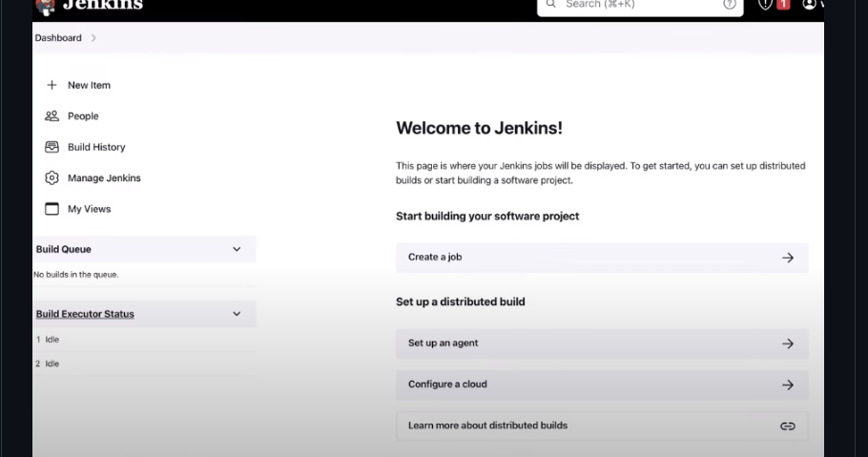Viewport: 868px width, 457px height.
Task: Open the Build Executor Status link
Action: pyautogui.click(x=85, y=314)
